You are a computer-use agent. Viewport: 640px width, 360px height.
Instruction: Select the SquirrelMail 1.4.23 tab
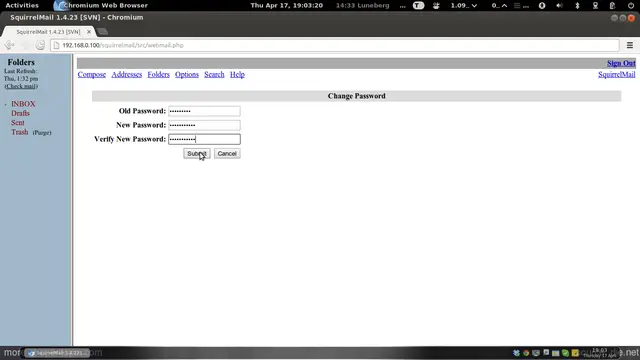[x=48, y=31]
